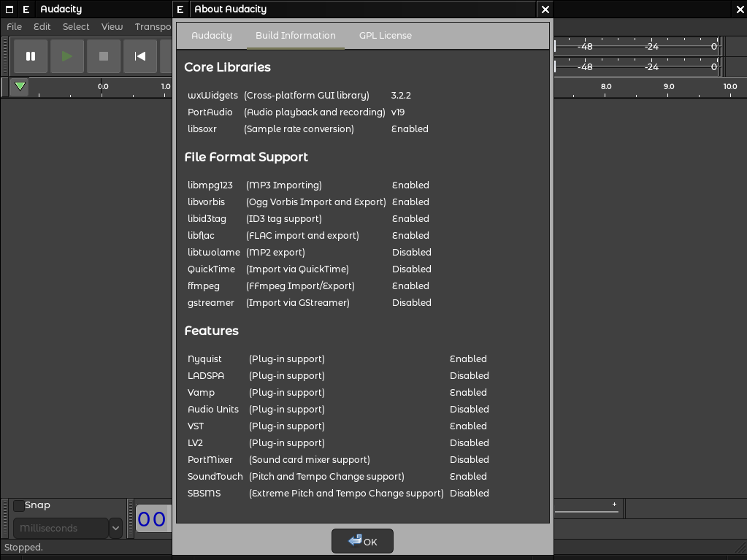Screen dimensions: 747x560
Task: Click "(MP3 Importing)" description
Action: [284, 185]
